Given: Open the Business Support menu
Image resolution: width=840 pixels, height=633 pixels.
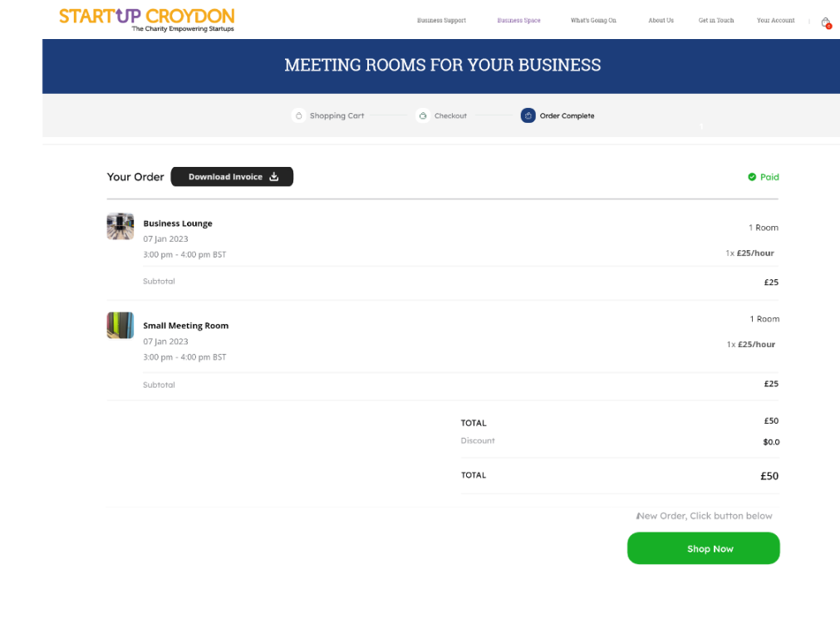Looking at the screenshot, I should click(441, 20).
